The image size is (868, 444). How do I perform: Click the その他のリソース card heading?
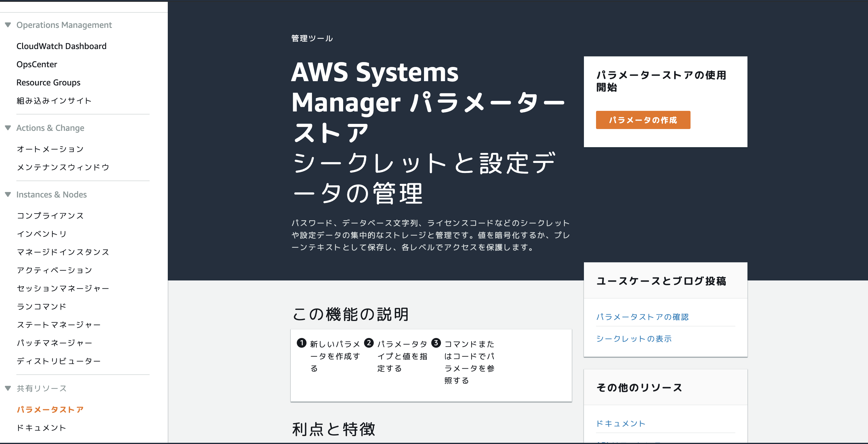[x=639, y=388]
